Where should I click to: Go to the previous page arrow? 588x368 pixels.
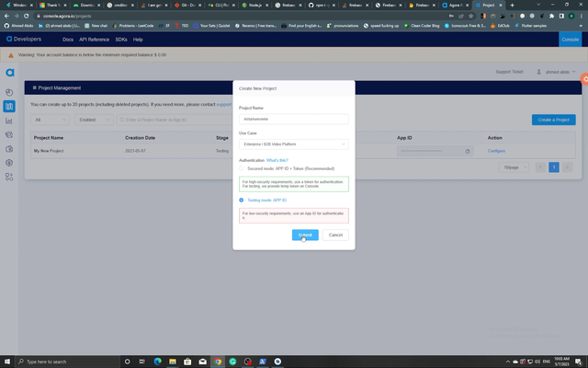540,167
